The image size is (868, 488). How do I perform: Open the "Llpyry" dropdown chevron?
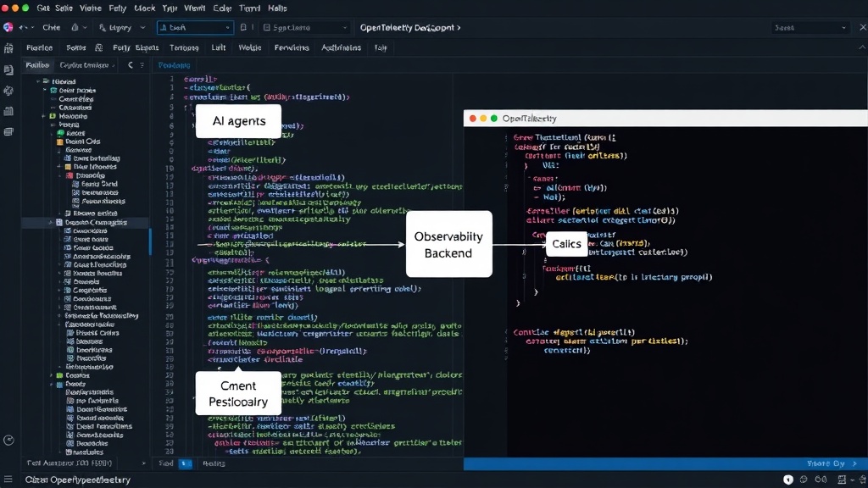click(142, 27)
